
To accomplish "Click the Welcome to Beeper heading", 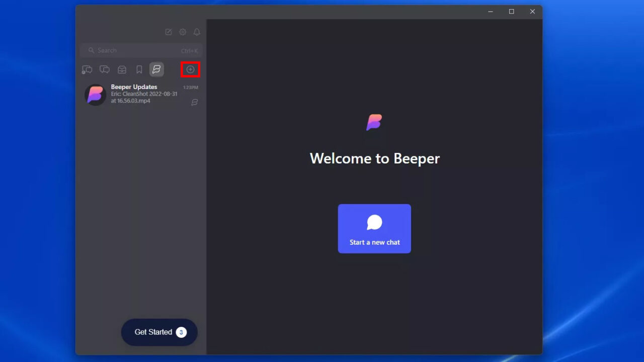I will (374, 158).
